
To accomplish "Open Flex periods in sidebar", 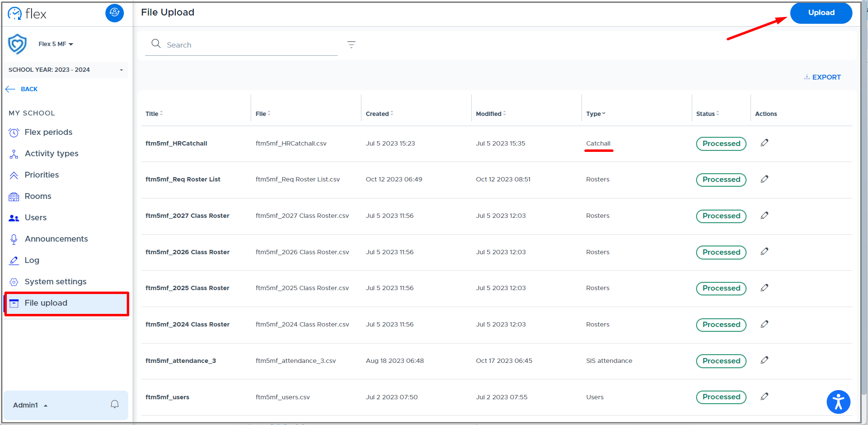I will (48, 132).
